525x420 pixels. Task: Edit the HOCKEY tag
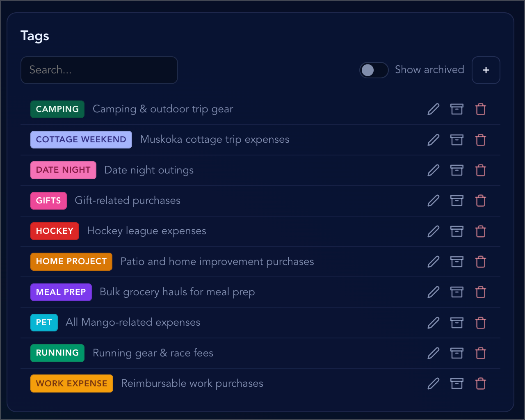pos(433,231)
